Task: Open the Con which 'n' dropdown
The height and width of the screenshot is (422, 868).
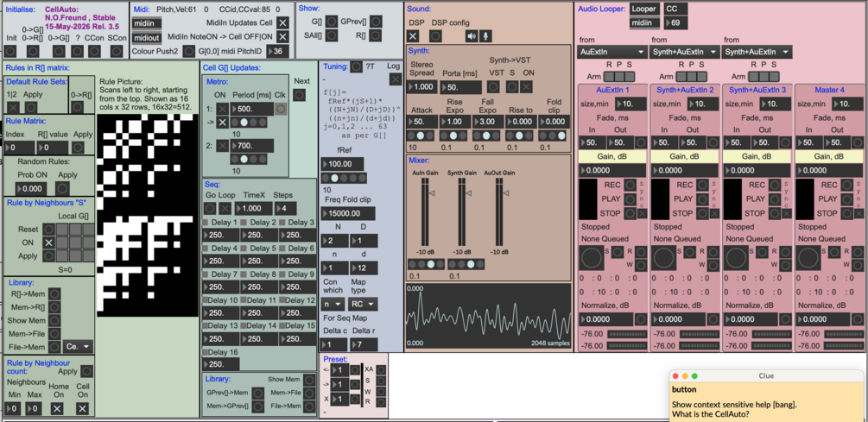Action: [x=333, y=304]
